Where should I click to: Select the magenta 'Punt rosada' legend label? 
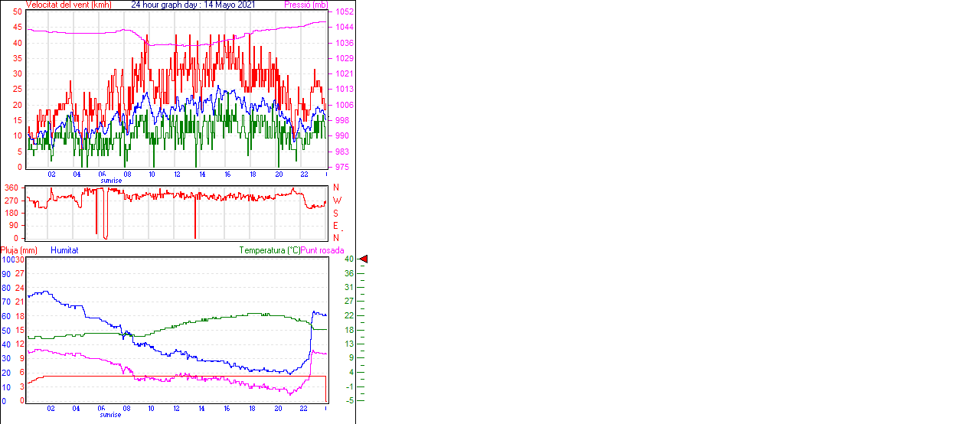[x=322, y=250]
